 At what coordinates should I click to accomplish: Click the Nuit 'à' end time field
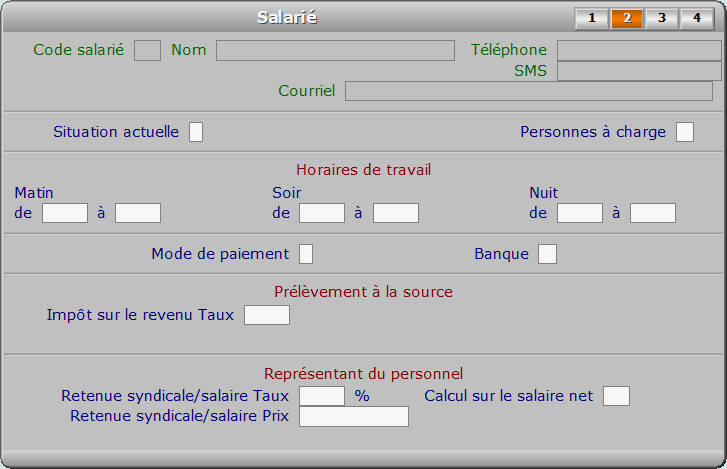[x=653, y=213]
